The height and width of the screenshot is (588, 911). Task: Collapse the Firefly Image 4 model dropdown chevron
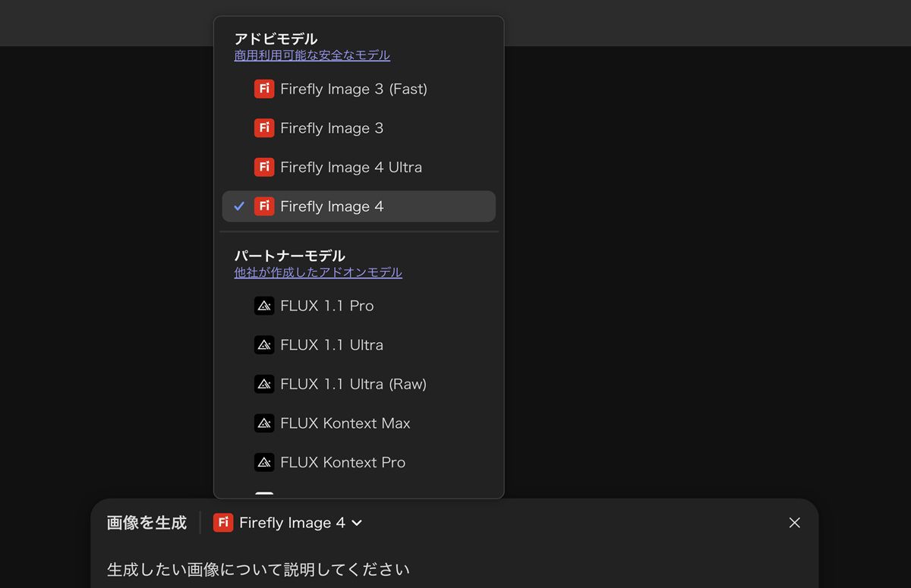coord(357,523)
